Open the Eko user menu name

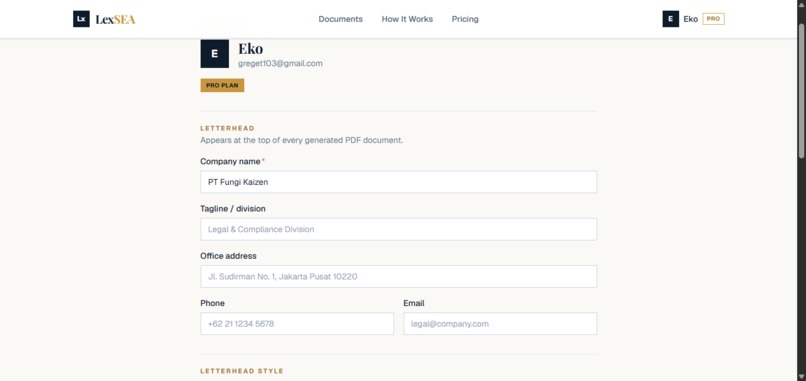690,19
